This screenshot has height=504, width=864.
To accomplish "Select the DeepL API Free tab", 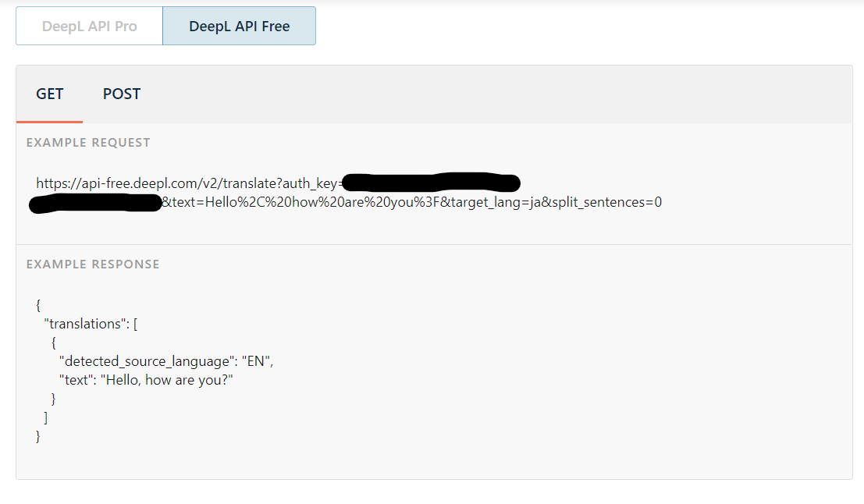I will (x=239, y=26).
